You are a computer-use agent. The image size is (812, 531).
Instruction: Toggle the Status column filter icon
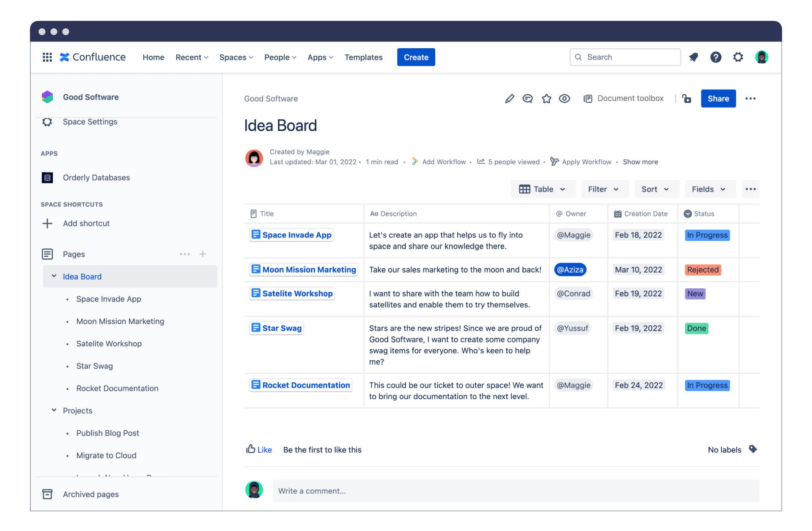689,213
